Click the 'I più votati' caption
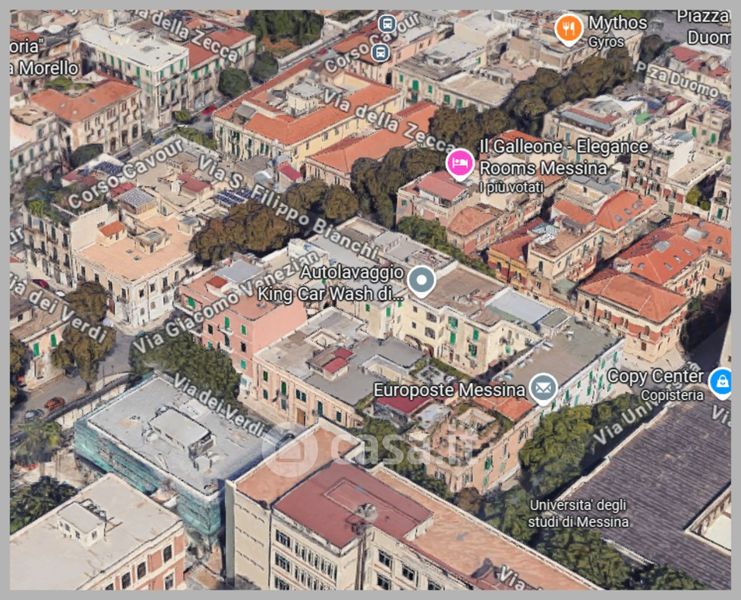The height and width of the screenshot is (600, 741). [511, 188]
